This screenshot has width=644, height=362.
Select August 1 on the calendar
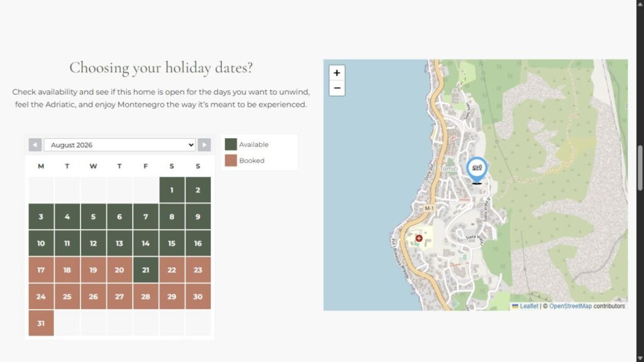click(x=172, y=190)
